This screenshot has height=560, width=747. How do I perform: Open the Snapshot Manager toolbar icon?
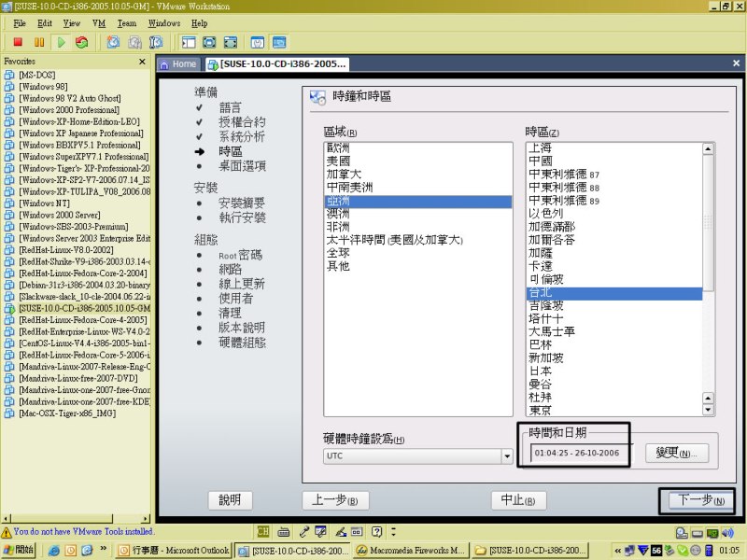click(156, 42)
